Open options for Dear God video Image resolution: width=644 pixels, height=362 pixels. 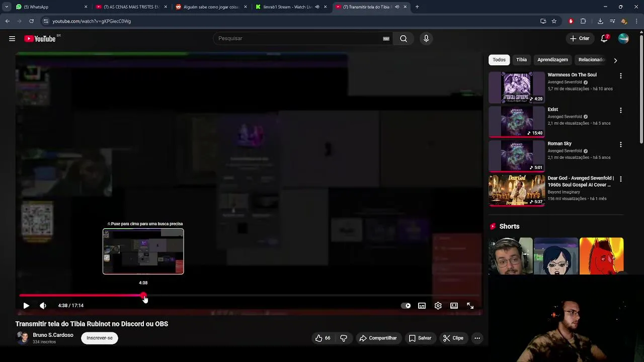[x=620, y=179]
